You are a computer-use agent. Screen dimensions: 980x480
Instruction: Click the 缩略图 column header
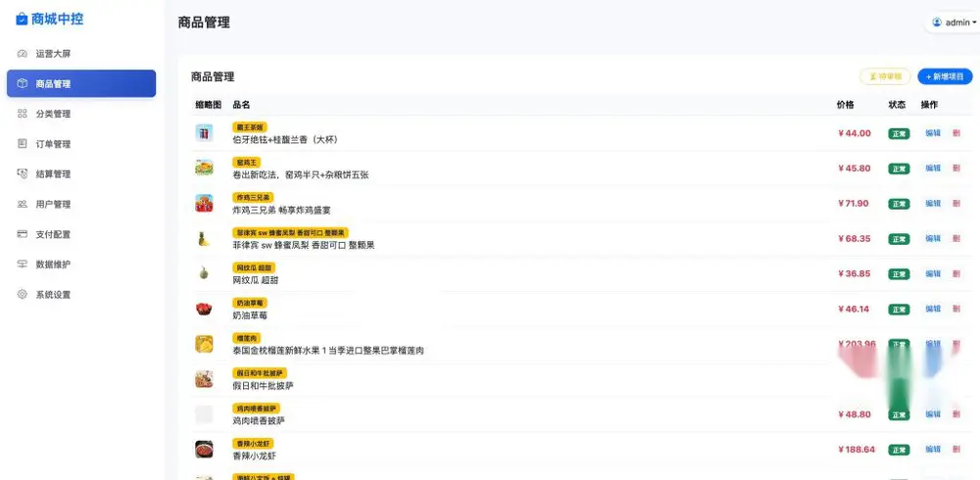pos(208,105)
